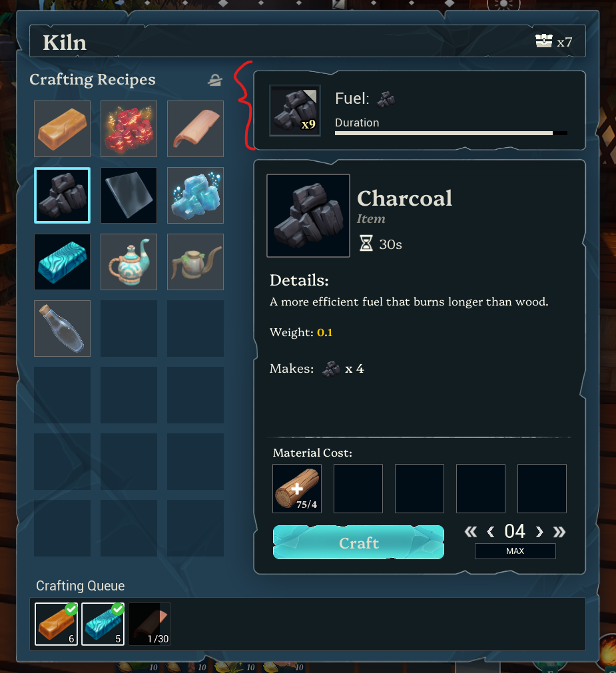Reduce craft quantity to minimum with double arrow
The image size is (616, 673).
click(470, 533)
